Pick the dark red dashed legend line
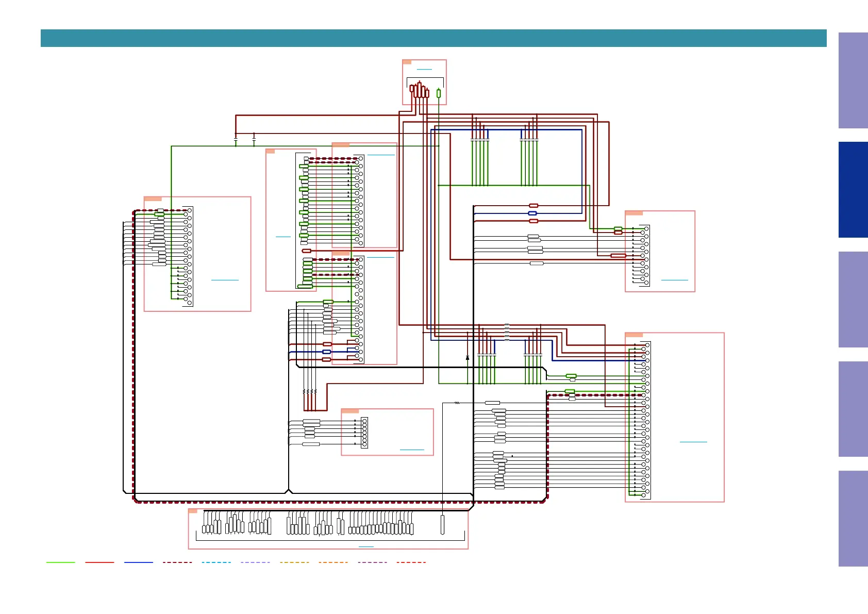Viewport: 868px width, 614px height. [177, 562]
